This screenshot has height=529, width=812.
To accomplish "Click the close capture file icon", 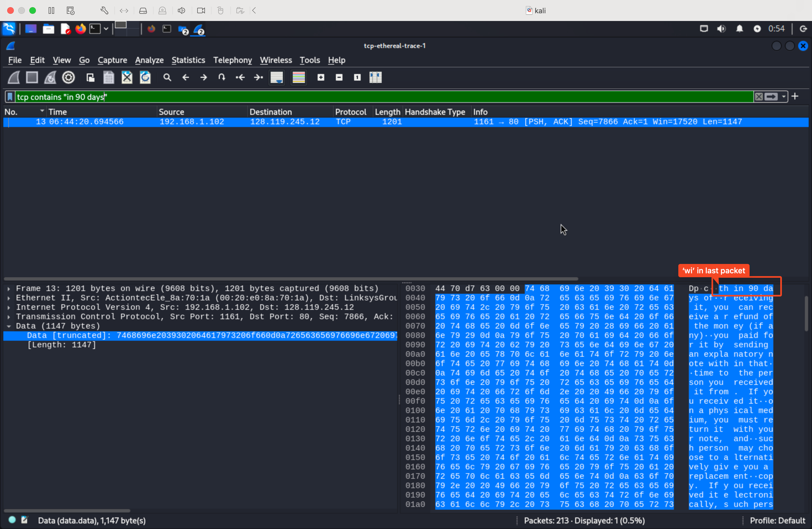I will pos(127,77).
